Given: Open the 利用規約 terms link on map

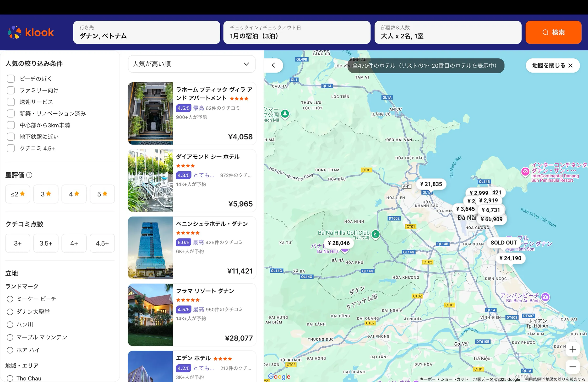Looking at the screenshot, I should point(533,379).
